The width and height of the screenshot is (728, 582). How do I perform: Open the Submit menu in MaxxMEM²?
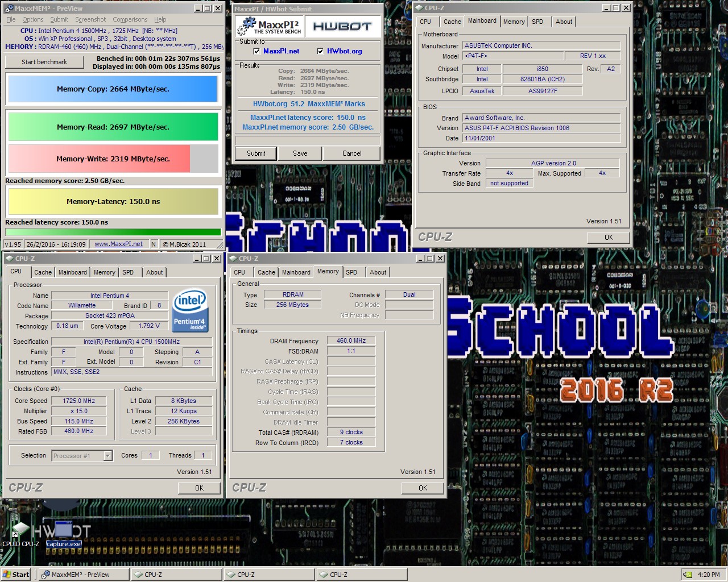(59, 19)
